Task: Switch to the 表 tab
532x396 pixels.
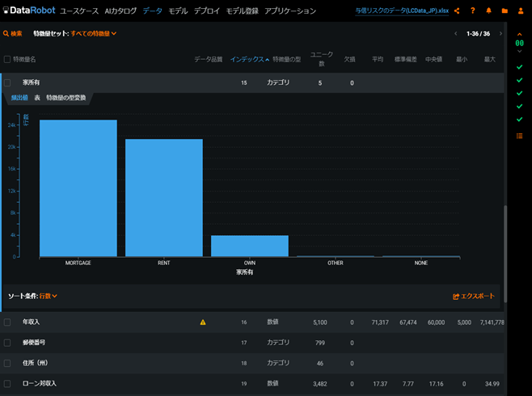Action: pyautogui.click(x=37, y=98)
